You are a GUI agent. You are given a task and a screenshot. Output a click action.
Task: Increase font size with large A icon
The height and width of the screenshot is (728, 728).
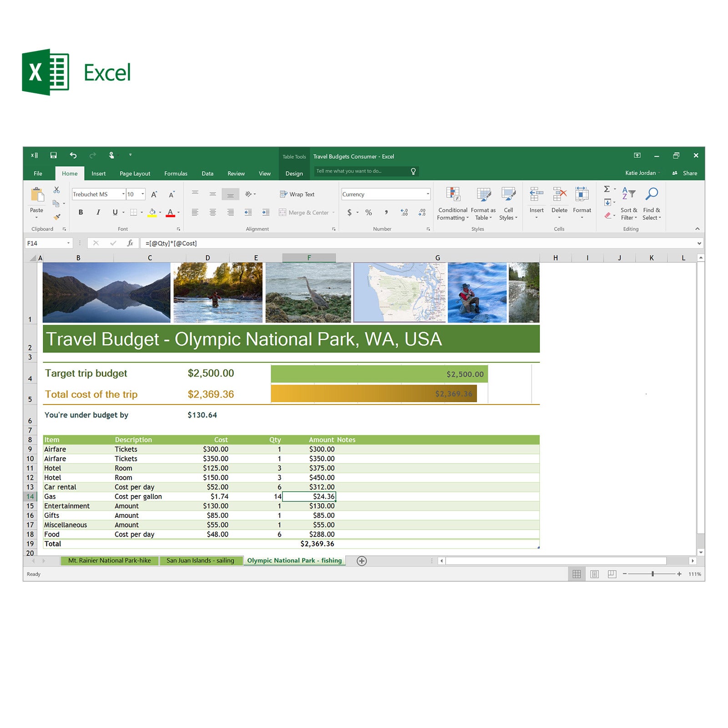154,194
